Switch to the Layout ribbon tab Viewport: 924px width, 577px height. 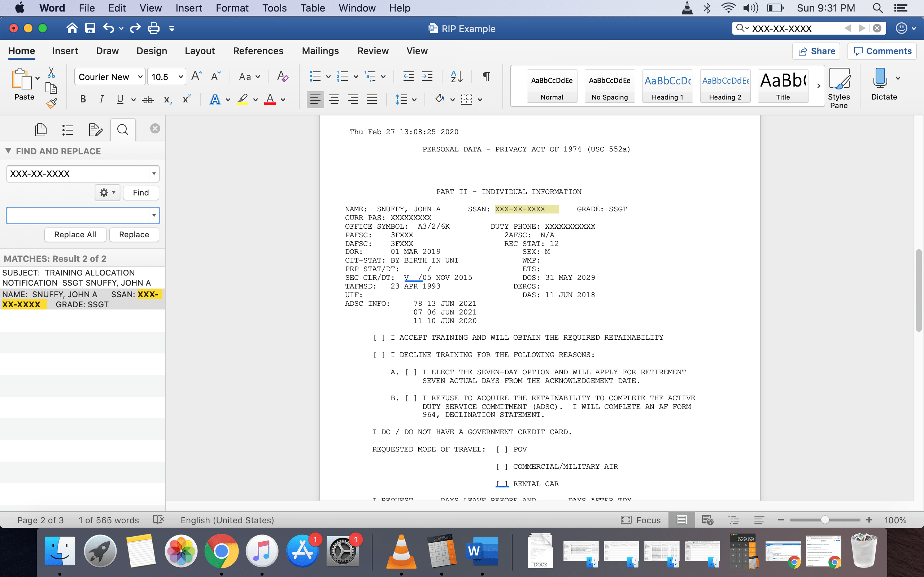coord(200,51)
